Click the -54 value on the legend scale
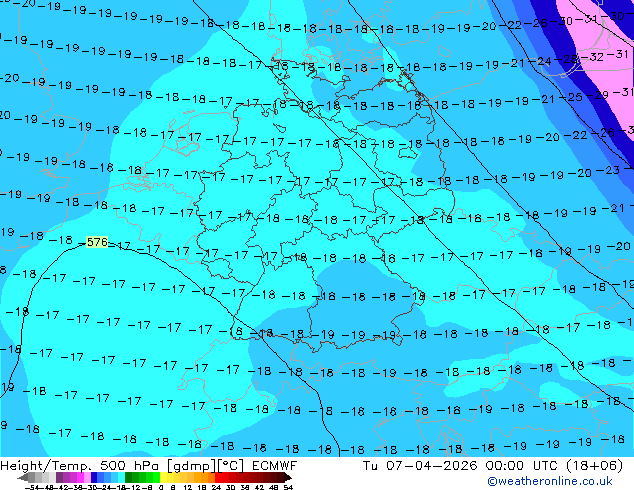 coord(32,487)
